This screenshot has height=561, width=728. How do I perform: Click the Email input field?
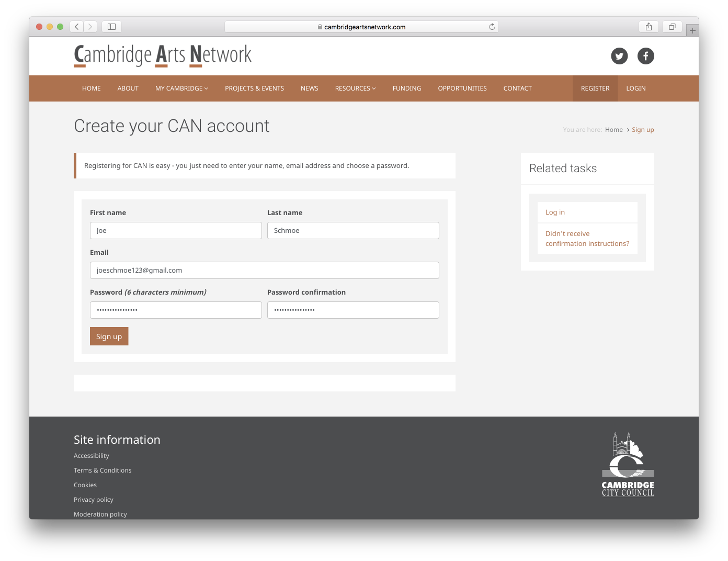tap(264, 271)
